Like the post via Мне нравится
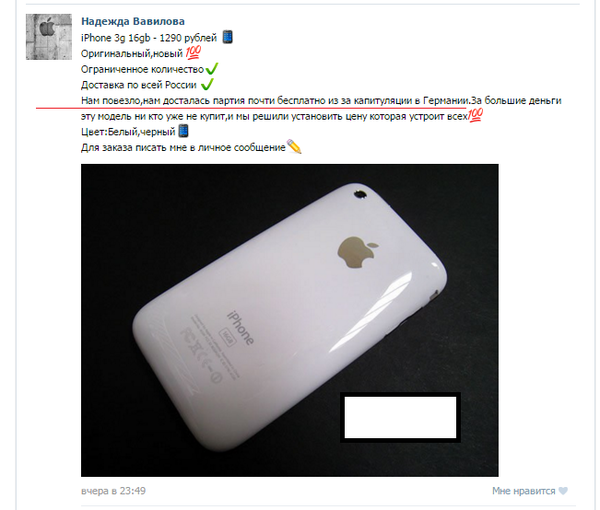The image size is (600, 510). click(530, 490)
